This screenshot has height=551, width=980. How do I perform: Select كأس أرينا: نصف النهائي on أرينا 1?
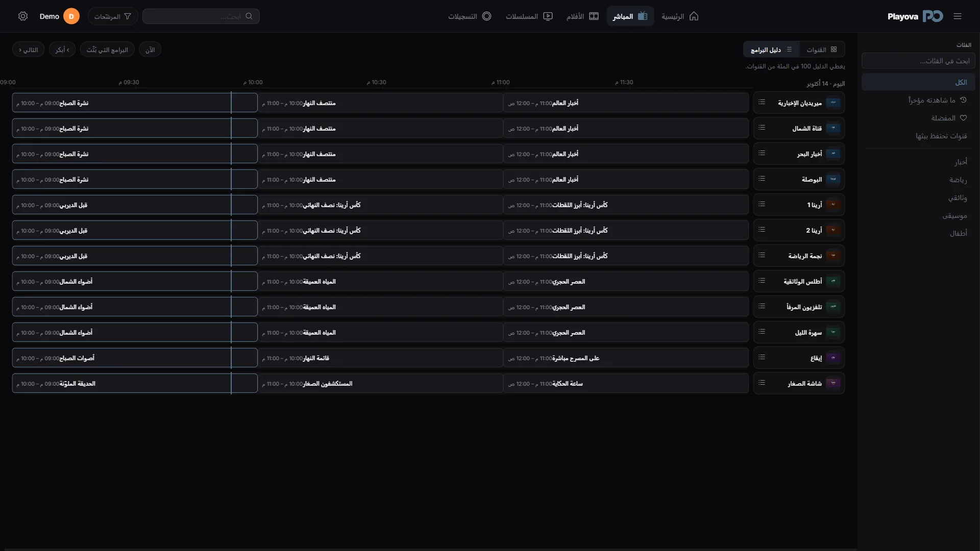click(x=380, y=205)
